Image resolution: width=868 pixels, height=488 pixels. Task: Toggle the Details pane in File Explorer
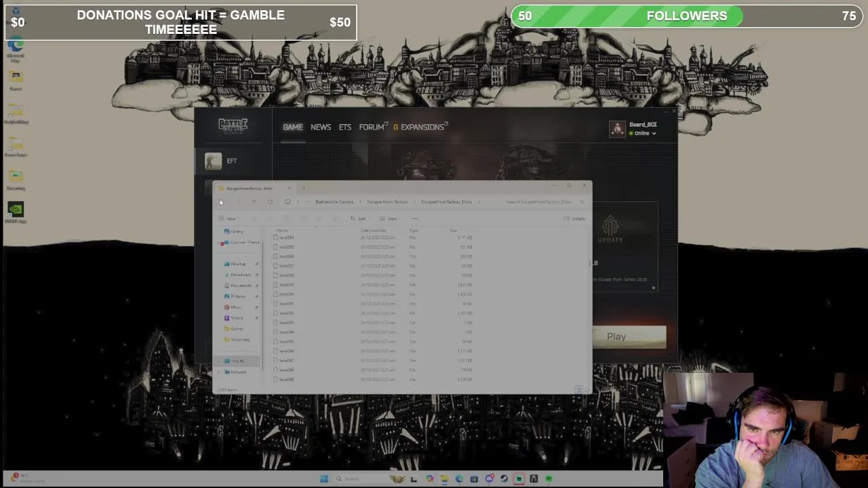click(574, 218)
